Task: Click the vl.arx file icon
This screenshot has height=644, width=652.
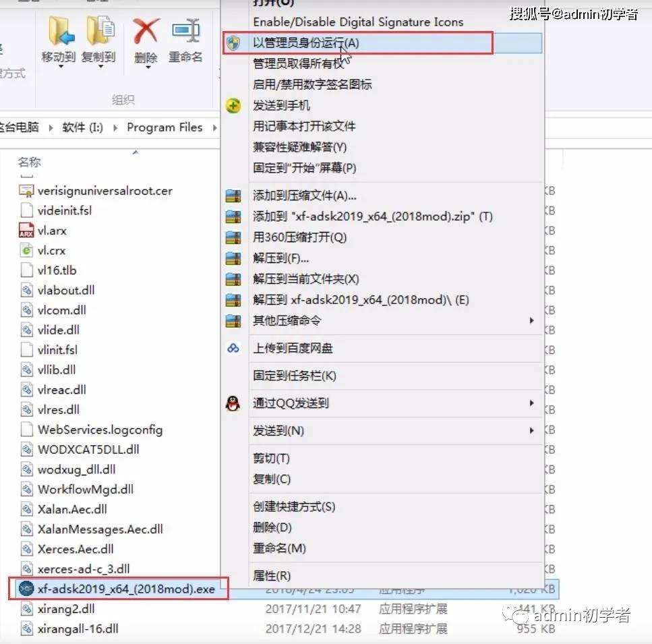Action: pyautogui.click(x=26, y=231)
